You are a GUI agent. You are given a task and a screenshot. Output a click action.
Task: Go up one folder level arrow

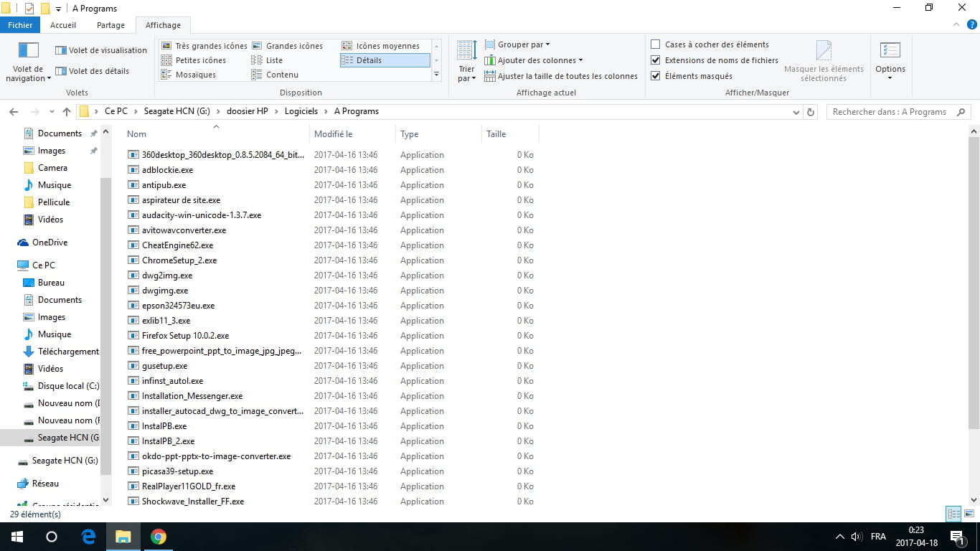pyautogui.click(x=67, y=112)
